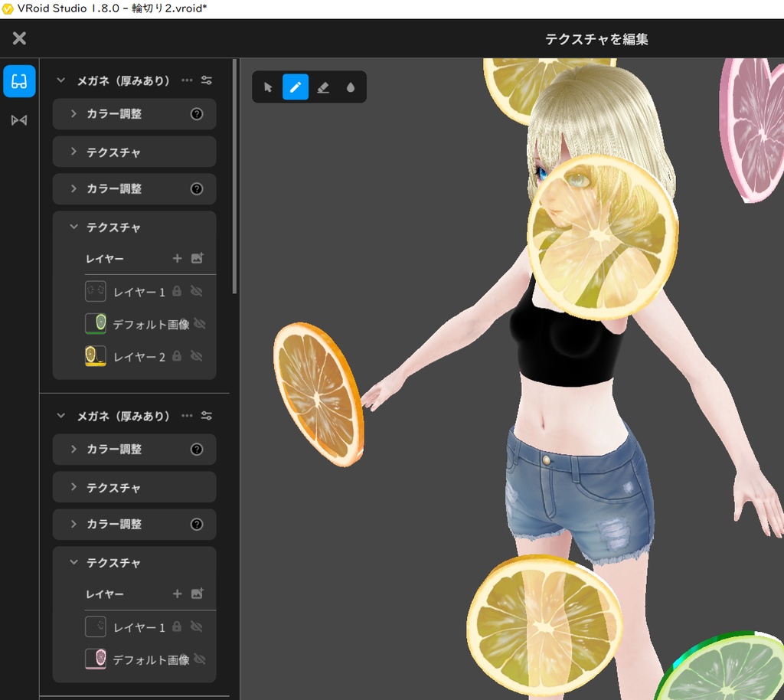Import an image into the first レイヤー list
This screenshot has width=784, height=700.
[197, 258]
